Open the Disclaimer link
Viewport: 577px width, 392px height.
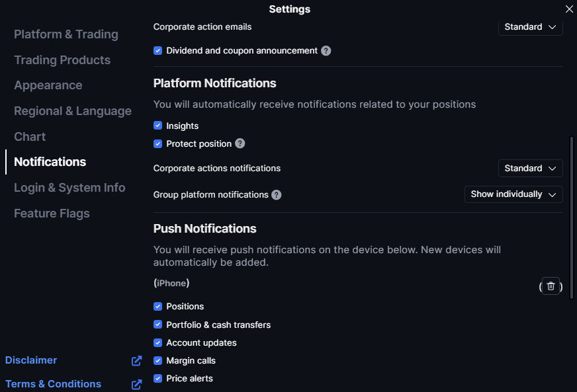[31, 360]
